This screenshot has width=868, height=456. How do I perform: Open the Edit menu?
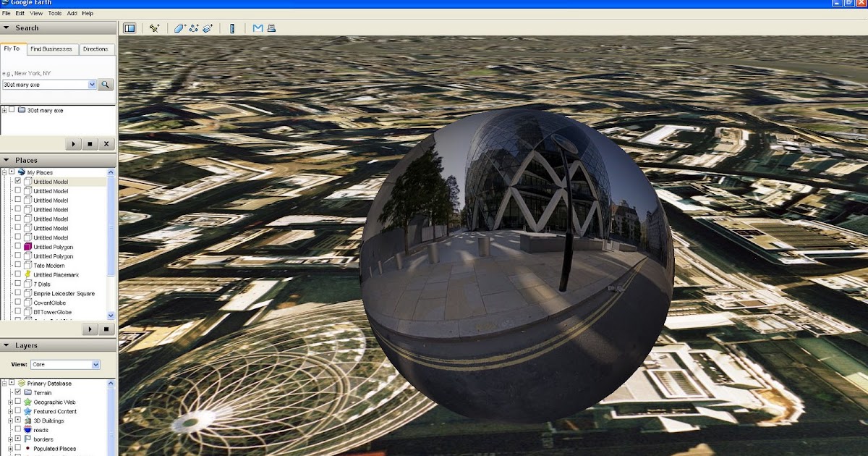click(x=20, y=14)
